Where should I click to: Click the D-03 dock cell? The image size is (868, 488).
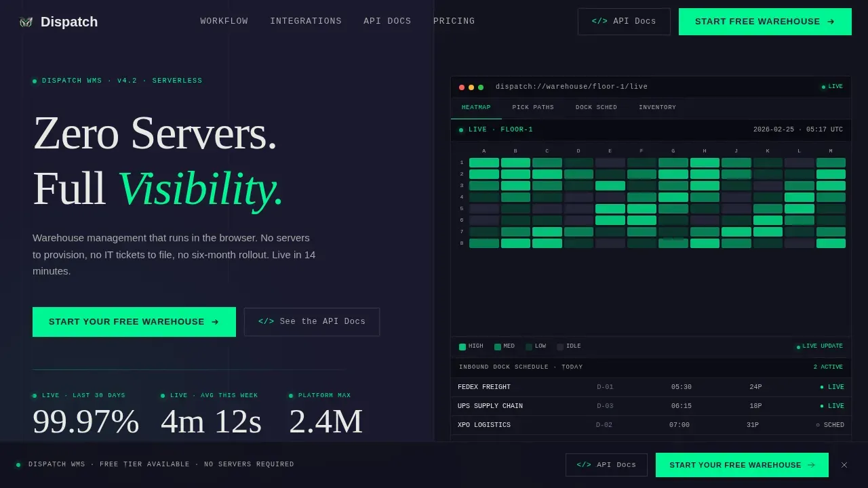point(605,406)
